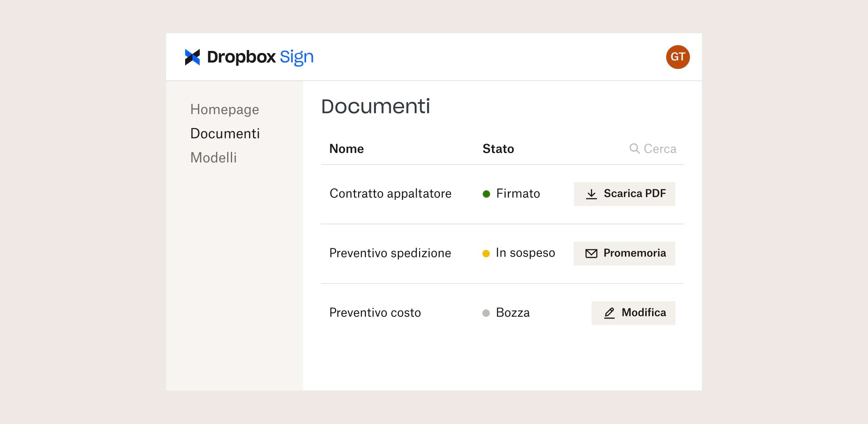This screenshot has height=424, width=868.
Task: Open the GT user avatar menu
Action: (x=678, y=57)
